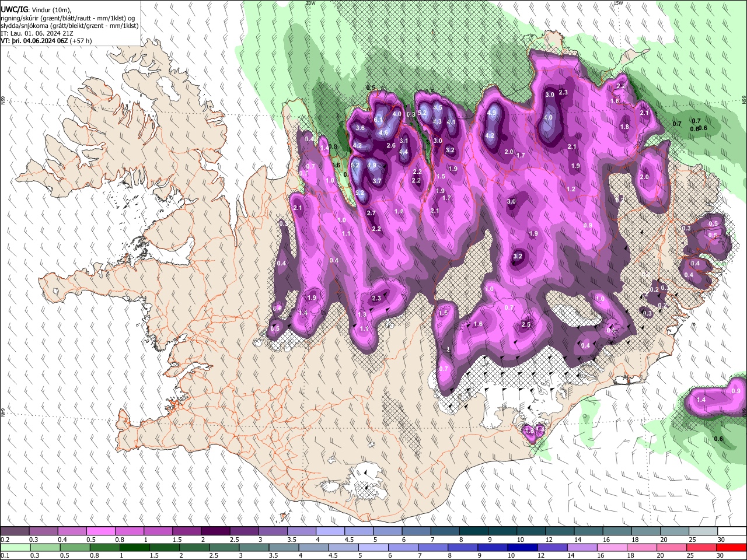The width and height of the screenshot is (747, 560).
Task: Select the crimson swatch between rain 25 and 30
Action: (702, 548)
